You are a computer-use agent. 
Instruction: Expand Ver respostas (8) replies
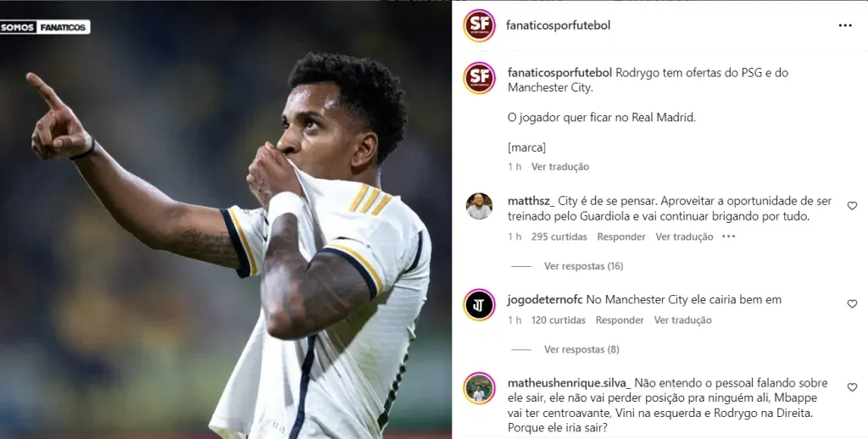coord(581,349)
